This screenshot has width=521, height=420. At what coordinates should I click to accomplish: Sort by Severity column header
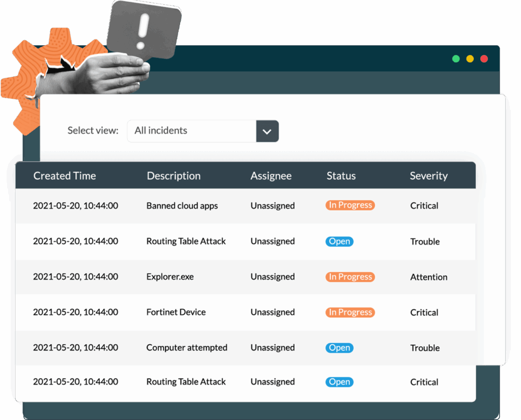(428, 175)
